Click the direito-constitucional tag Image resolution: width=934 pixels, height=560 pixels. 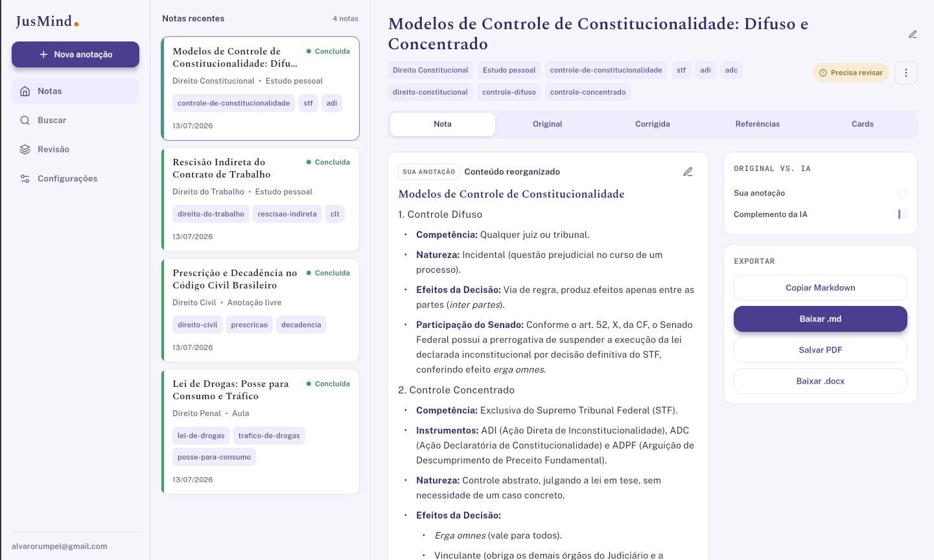(x=430, y=92)
